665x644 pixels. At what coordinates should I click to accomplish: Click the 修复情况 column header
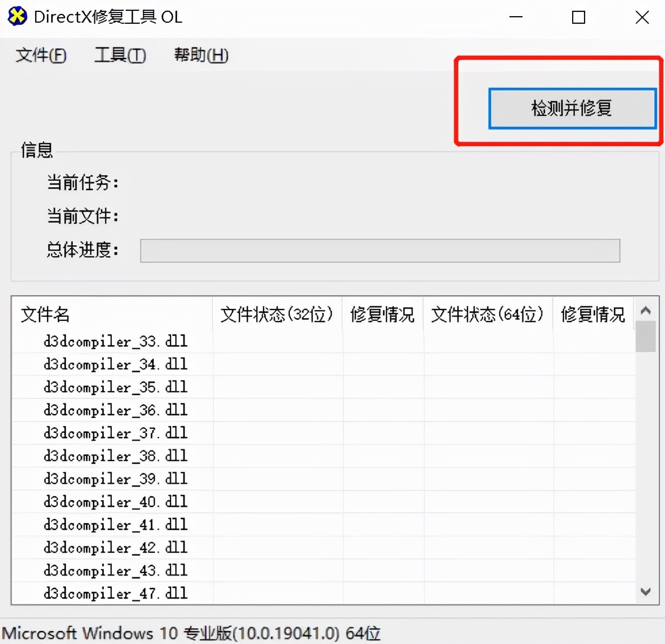pyautogui.click(x=382, y=314)
